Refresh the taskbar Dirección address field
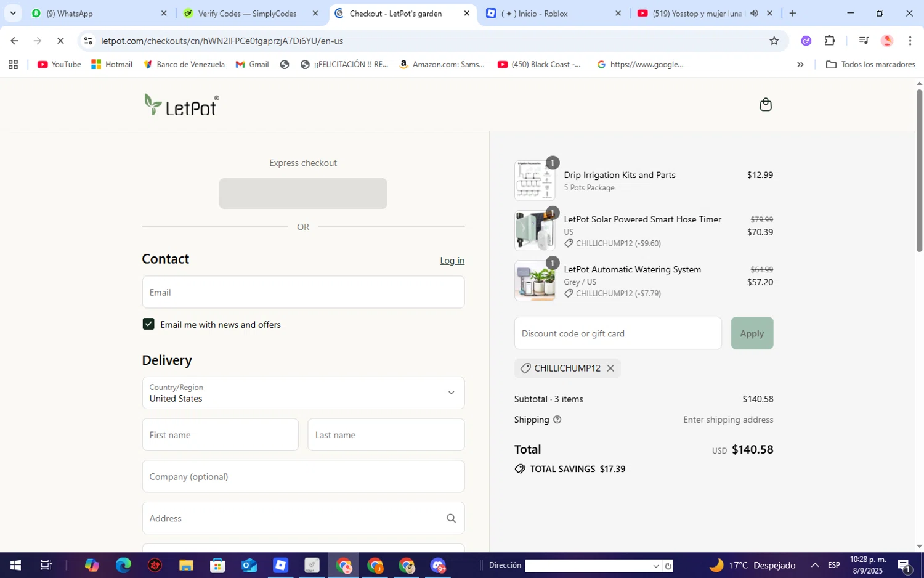 coord(668,566)
